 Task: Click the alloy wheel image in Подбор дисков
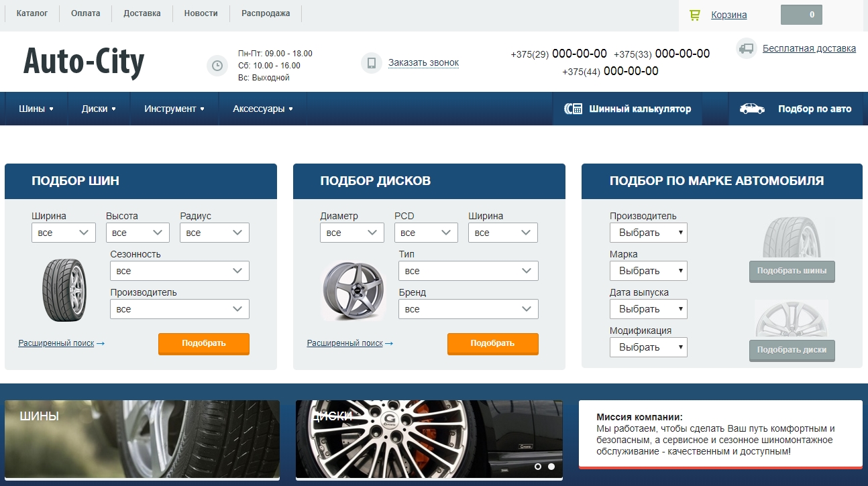coord(354,290)
